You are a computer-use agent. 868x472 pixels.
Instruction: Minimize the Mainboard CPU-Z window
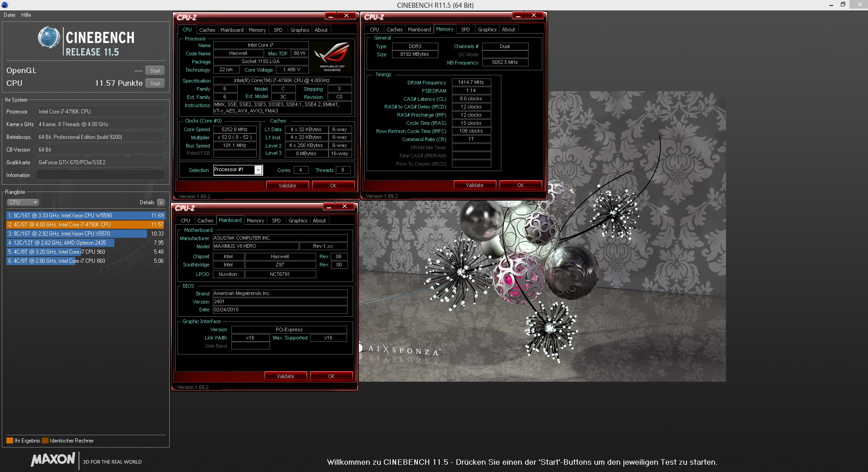tap(329, 206)
